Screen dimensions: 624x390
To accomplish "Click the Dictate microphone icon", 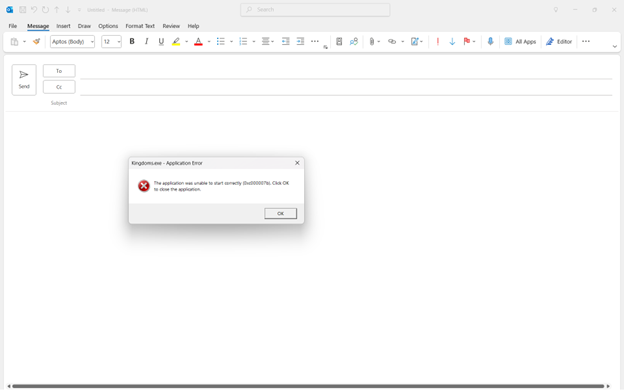I will click(490, 41).
